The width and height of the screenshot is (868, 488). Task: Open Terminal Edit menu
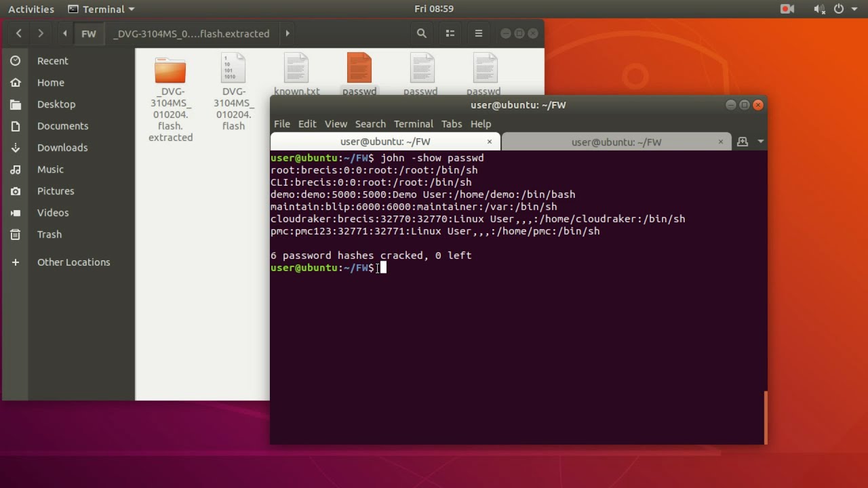tap(307, 124)
